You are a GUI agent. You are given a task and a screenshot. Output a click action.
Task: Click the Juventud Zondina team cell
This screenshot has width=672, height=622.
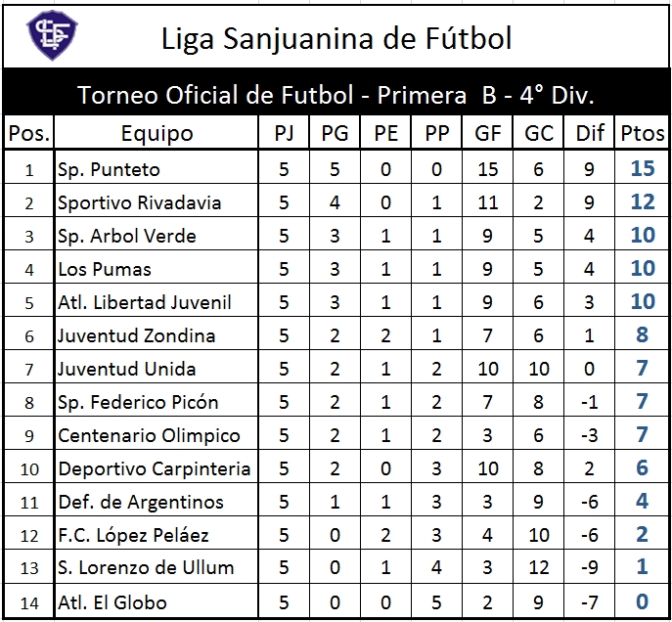(x=157, y=335)
